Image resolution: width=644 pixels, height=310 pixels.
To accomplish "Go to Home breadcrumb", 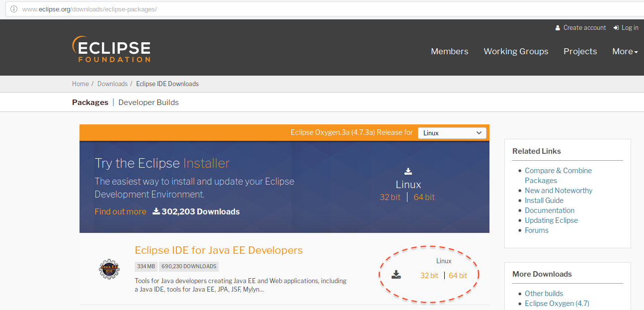I will point(80,84).
